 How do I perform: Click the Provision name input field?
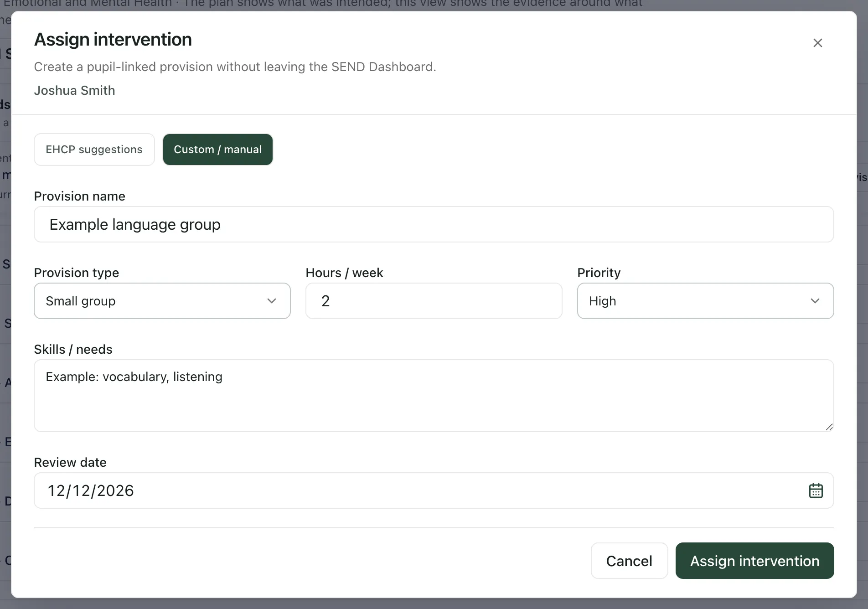pos(434,224)
